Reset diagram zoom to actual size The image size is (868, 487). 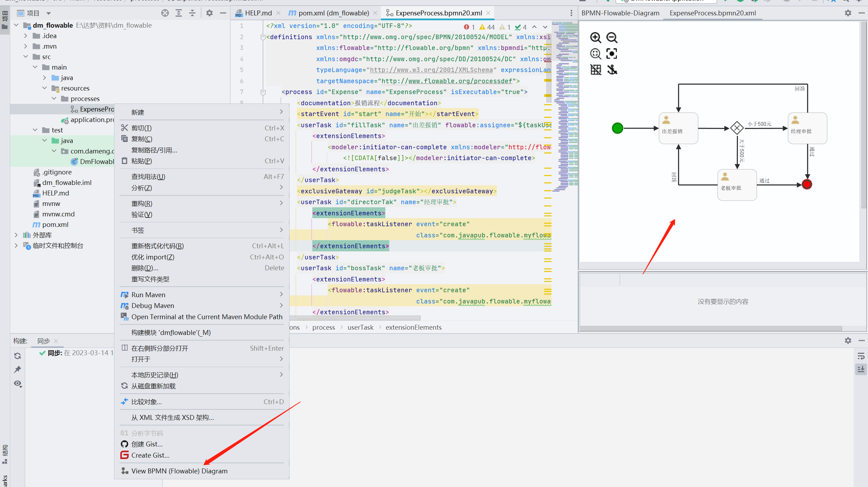click(x=596, y=53)
